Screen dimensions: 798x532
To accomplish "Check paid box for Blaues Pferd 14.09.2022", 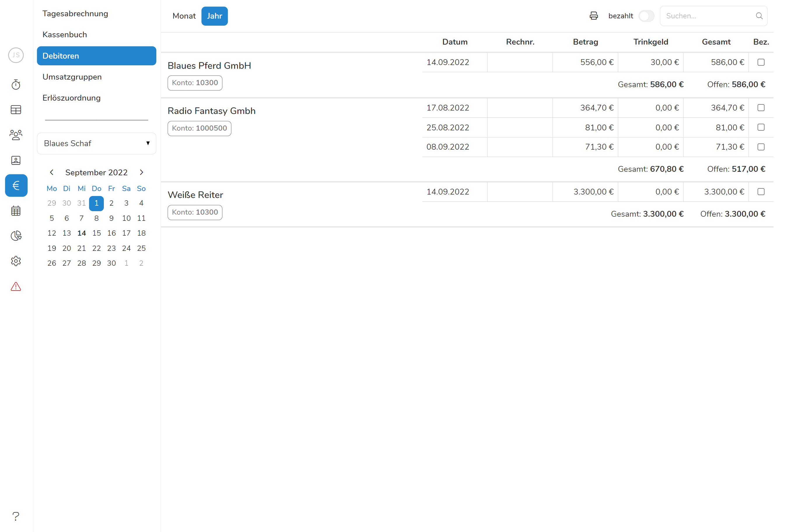I will 761,62.
